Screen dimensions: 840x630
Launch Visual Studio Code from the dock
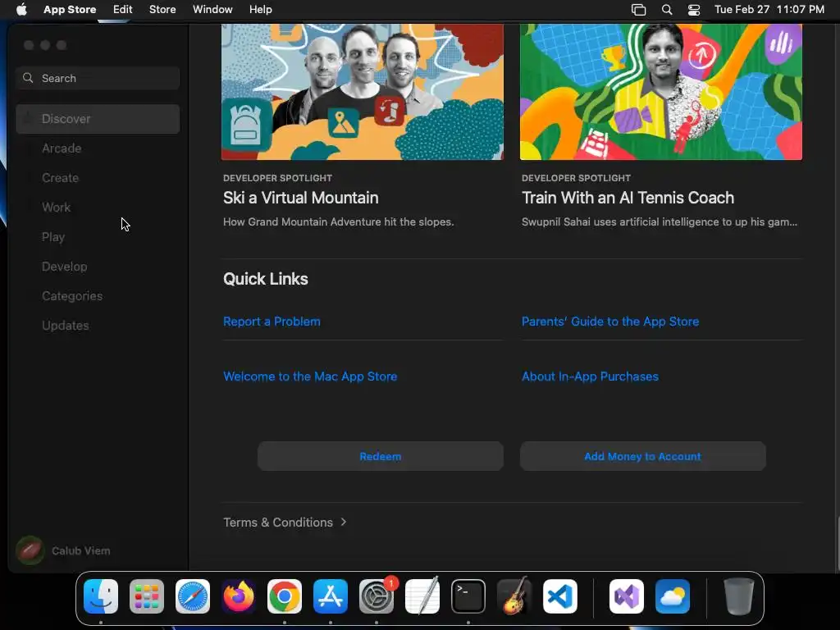coord(560,596)
